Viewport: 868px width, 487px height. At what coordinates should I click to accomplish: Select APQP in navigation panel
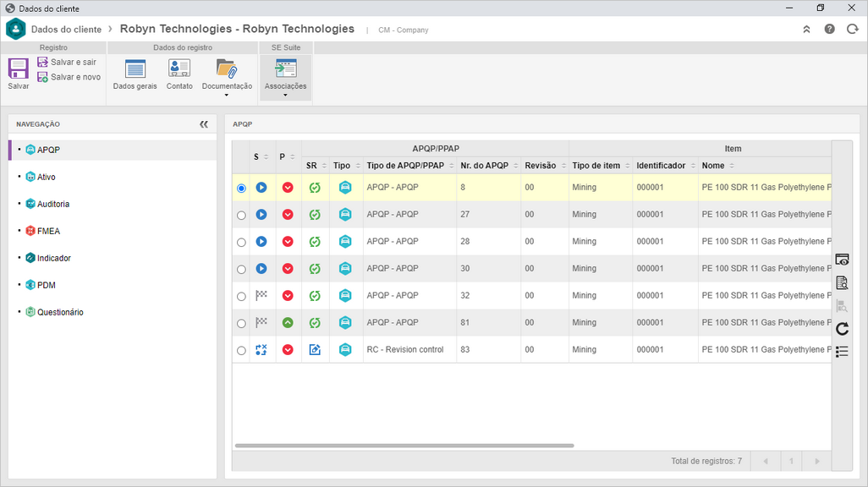(x=49, y=150)
